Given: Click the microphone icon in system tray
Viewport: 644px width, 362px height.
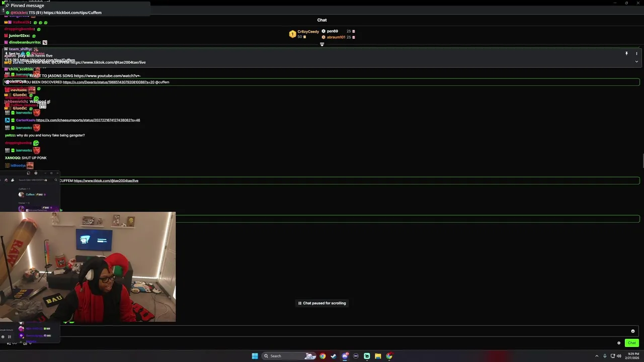Looking at the screenshot, I should [x=605, y=356].
